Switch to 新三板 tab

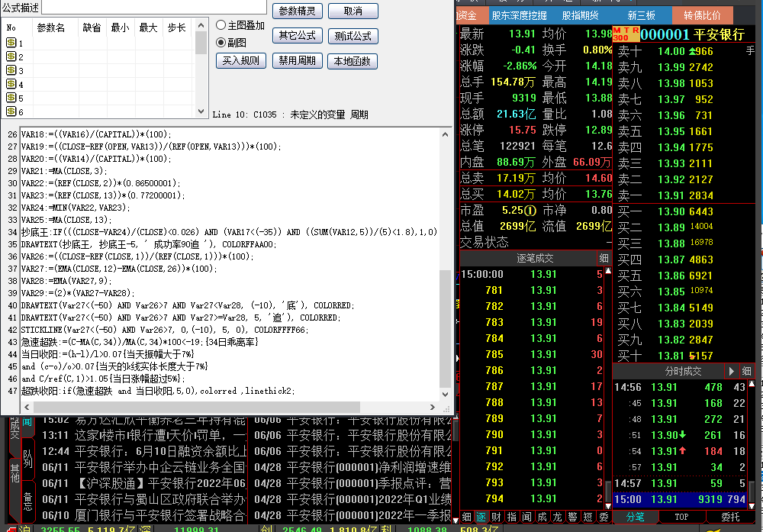642,15
